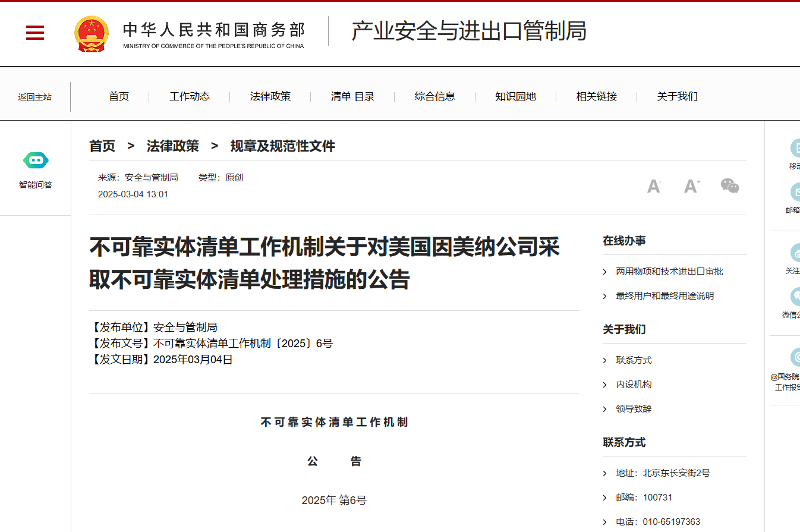Increase font size with A+ icon

tap(691, 186)
